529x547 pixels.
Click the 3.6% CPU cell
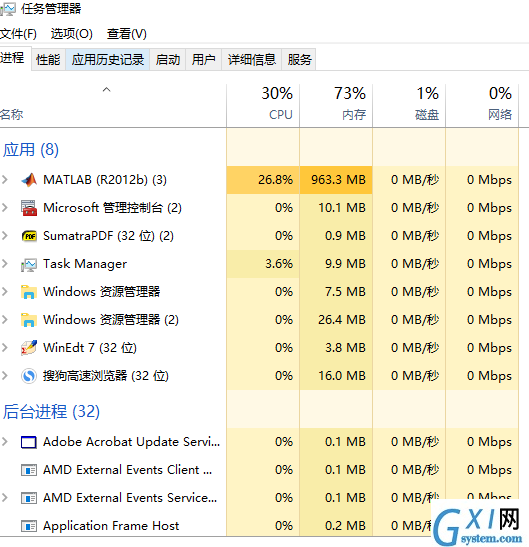[263, 264]
